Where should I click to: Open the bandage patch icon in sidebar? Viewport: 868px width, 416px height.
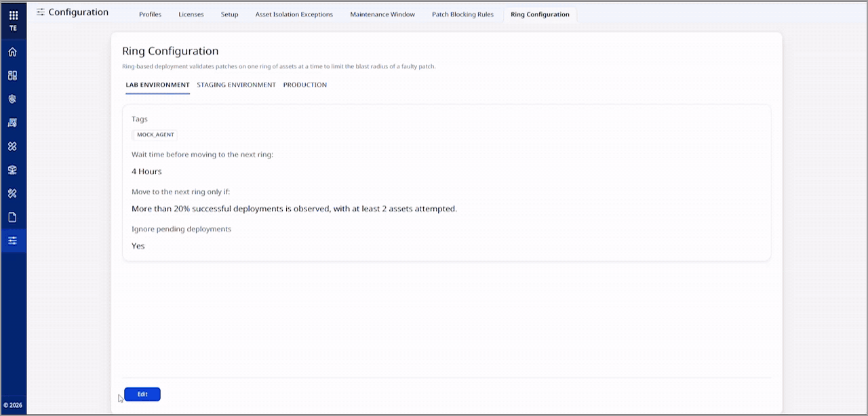pos(12,146)
